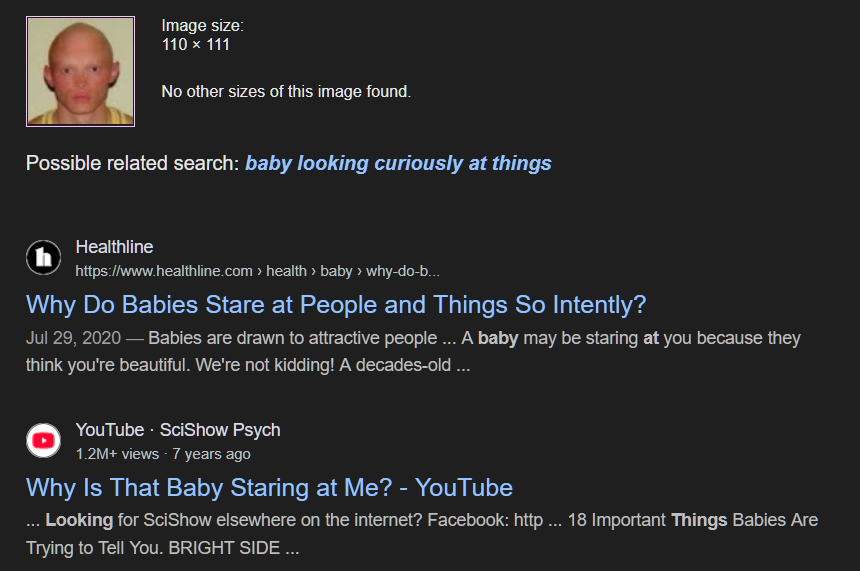Click 'SciShow Psych' channel name
The image size is (860, 571).
[220, 430]
